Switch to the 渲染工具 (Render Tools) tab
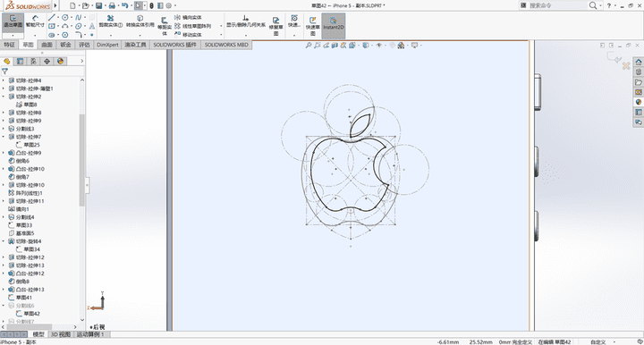 click(x=136, y=45)
